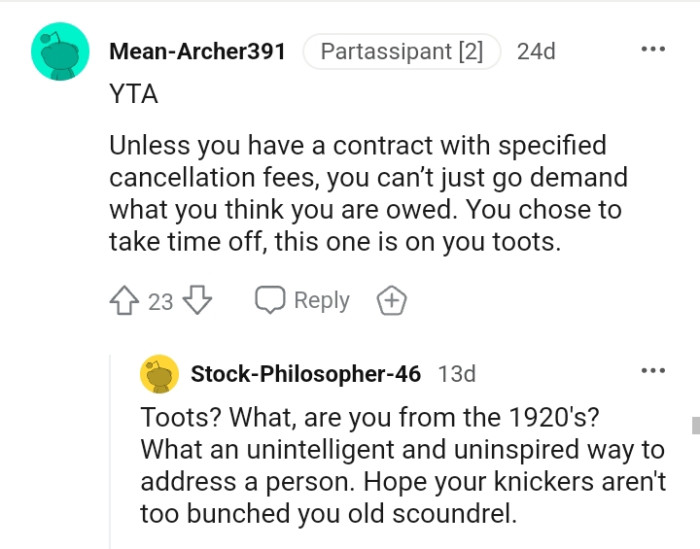Open Stock-Philosopher-46's yellow avatar

pyautogui.click(x=160, y=375)
